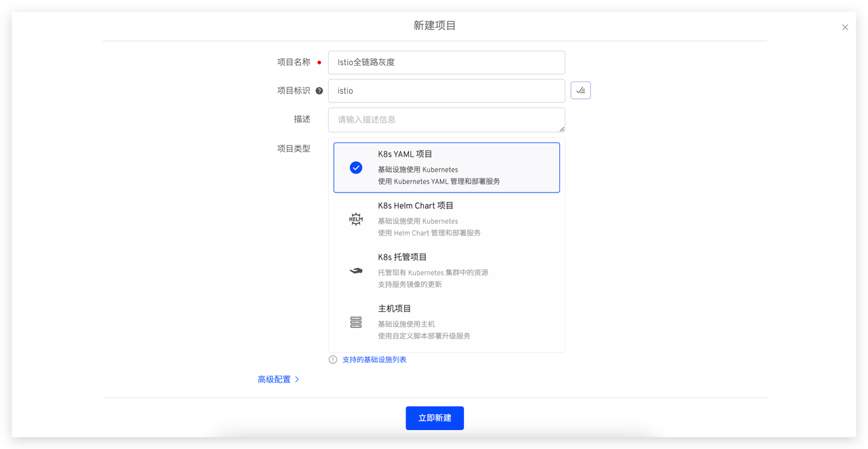The height and width of the screenshot is (449, 868).
Task: Click the chevron arrow after 高级配置
Action: point(297,379)
